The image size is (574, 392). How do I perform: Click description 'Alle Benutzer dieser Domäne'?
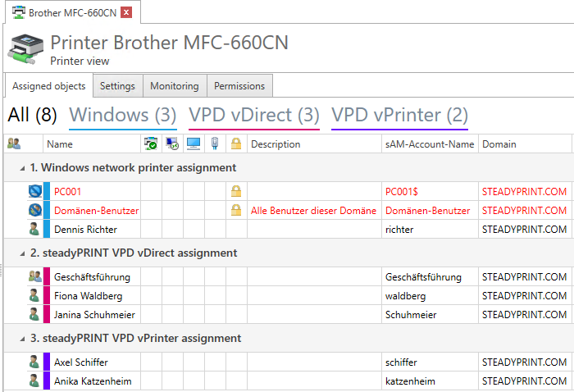click(x=314, y=211)
